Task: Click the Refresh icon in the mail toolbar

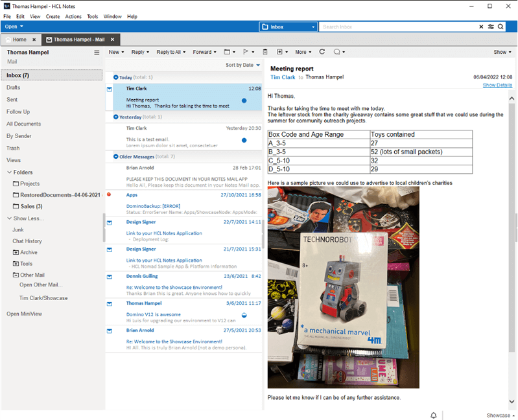Action: coord(322,52)
